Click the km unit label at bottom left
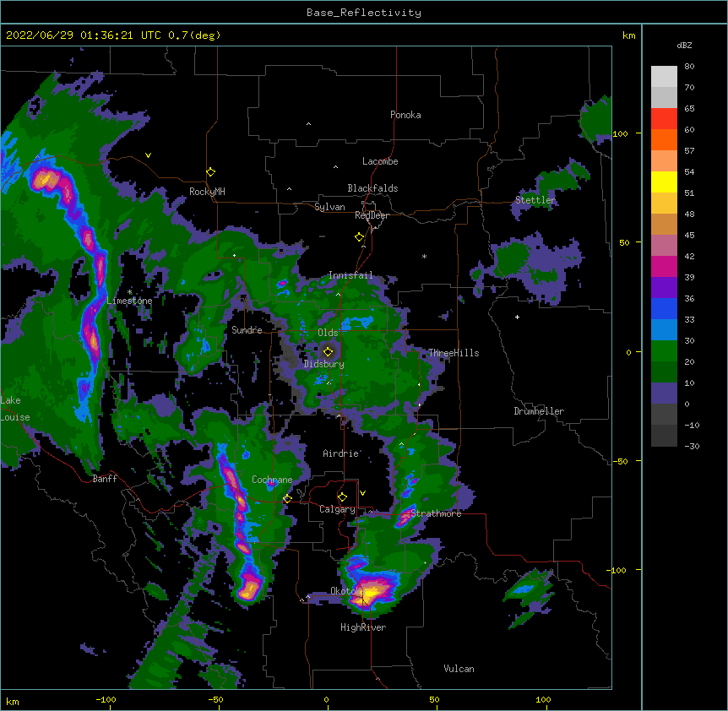Image resolution: width=728 pixels, height=711 pixels. [13, 701]
